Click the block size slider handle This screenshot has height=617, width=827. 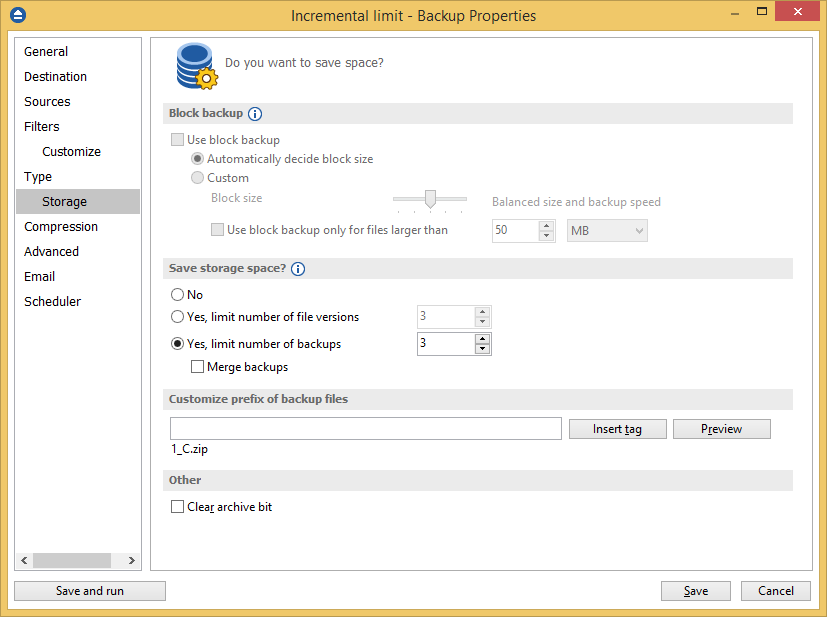(430, 199)
